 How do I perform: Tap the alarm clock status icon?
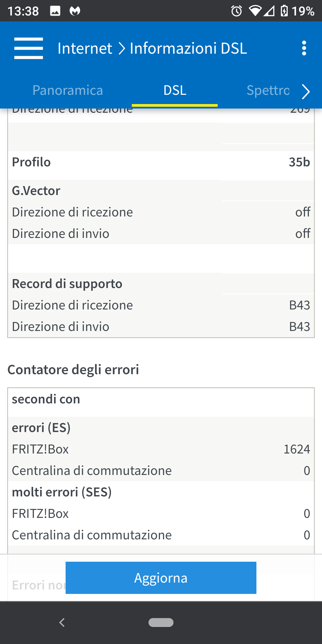pos(237,11)
